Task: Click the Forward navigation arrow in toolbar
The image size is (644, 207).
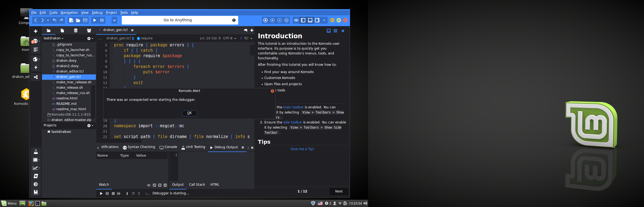Action: click(42, 20)
